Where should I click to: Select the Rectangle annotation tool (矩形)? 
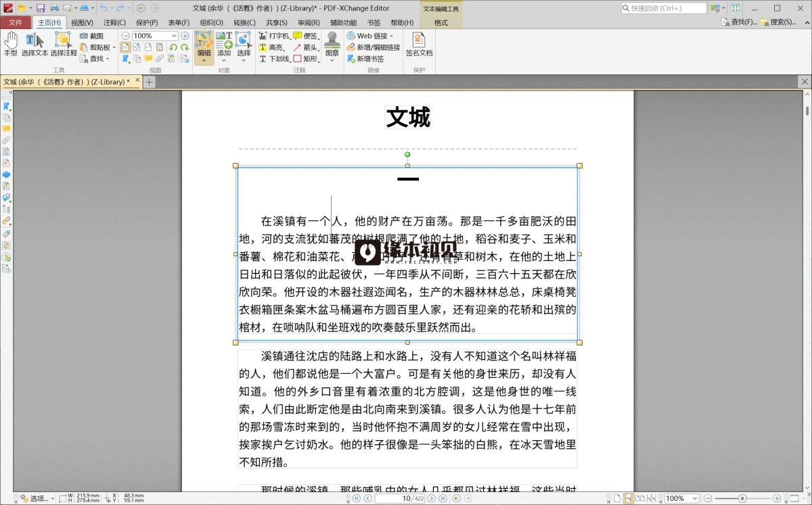pyautogui.click(x=305, y=59)
